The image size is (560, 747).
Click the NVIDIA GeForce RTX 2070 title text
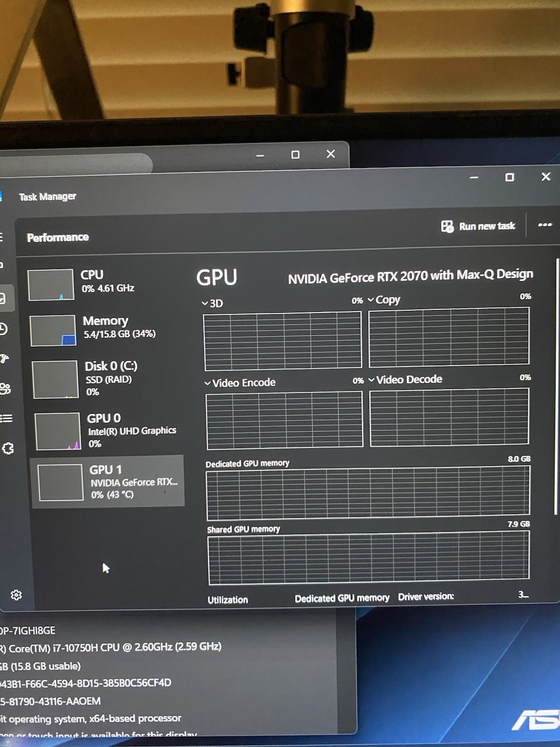410,276
